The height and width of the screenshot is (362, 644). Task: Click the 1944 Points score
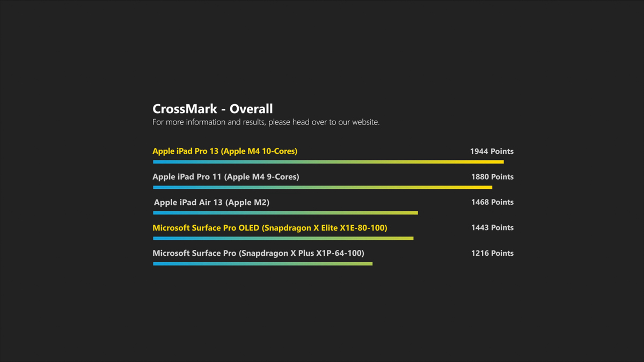[x=492, y=151]
